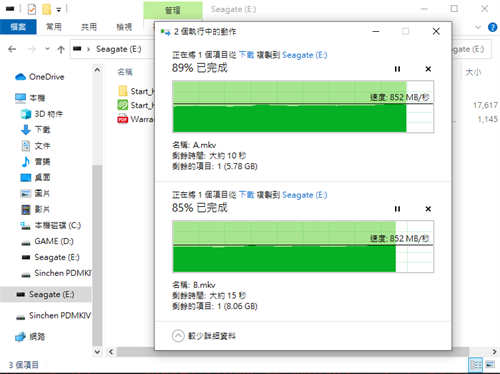Open the 下載 source link in second copy
Screen dimensions: 500x374
coord(247,195)
